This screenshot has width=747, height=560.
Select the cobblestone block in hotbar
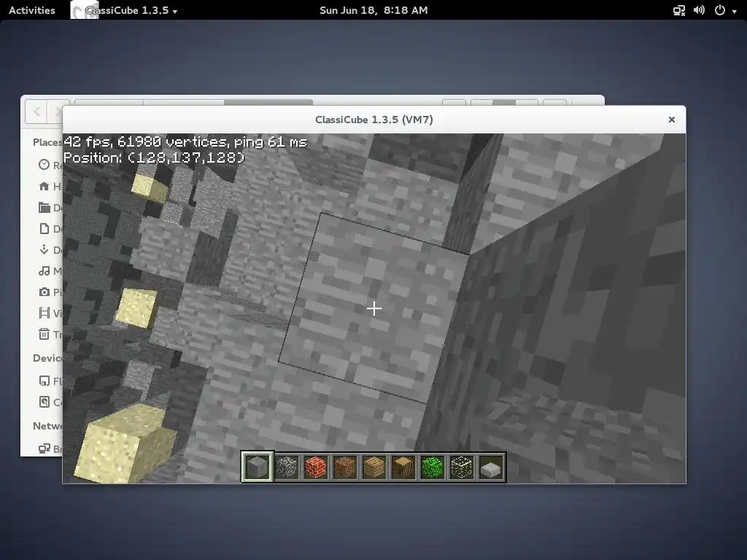point(286,467)
